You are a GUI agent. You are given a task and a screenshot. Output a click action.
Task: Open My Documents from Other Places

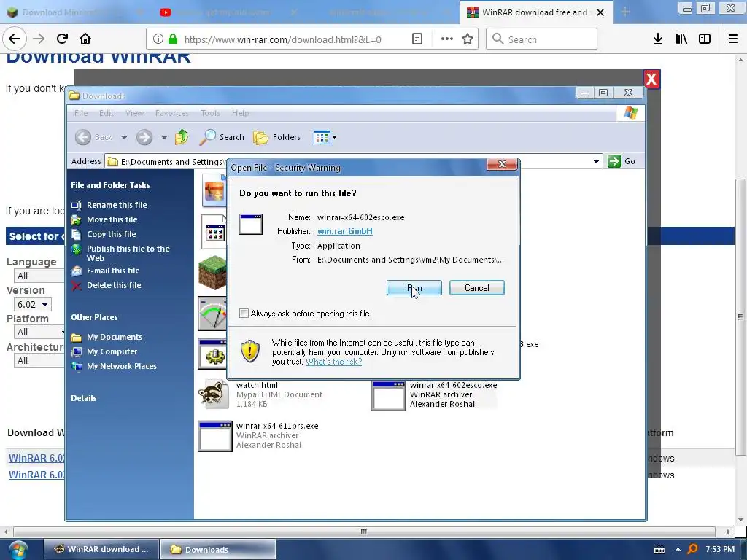[x=115, y=337]
